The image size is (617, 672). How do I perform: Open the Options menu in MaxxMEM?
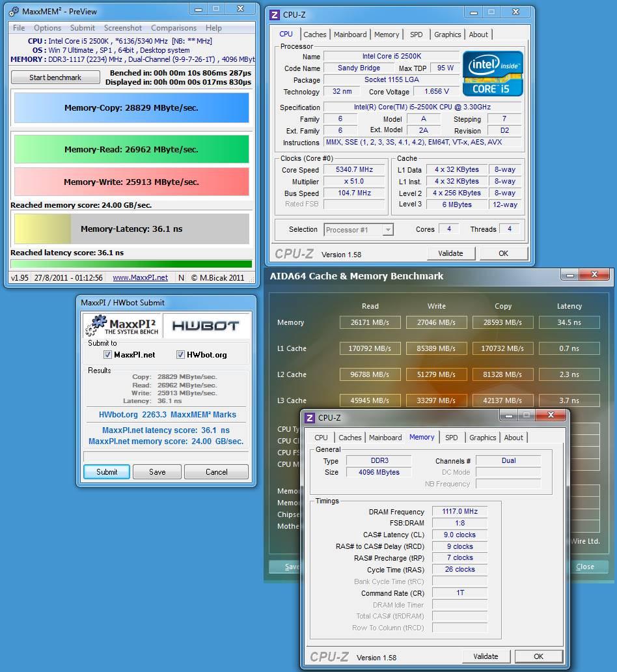(x=48, y=28)
